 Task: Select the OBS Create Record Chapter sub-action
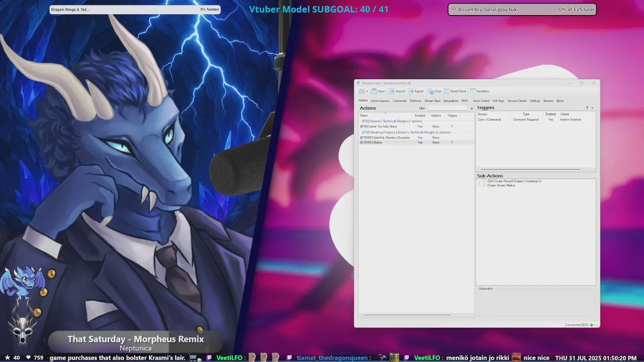click(514, 181)
